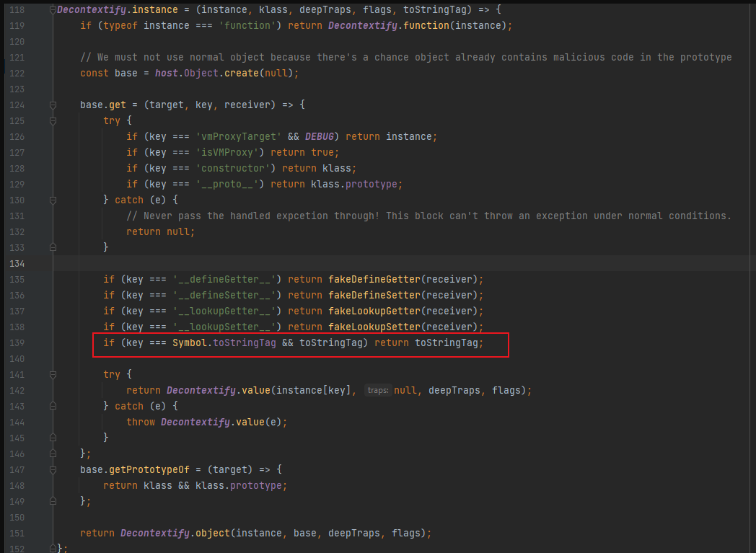Click the 'function' string literal on line 119
Screen dimensions: 756x553
[x=247, y=25]
